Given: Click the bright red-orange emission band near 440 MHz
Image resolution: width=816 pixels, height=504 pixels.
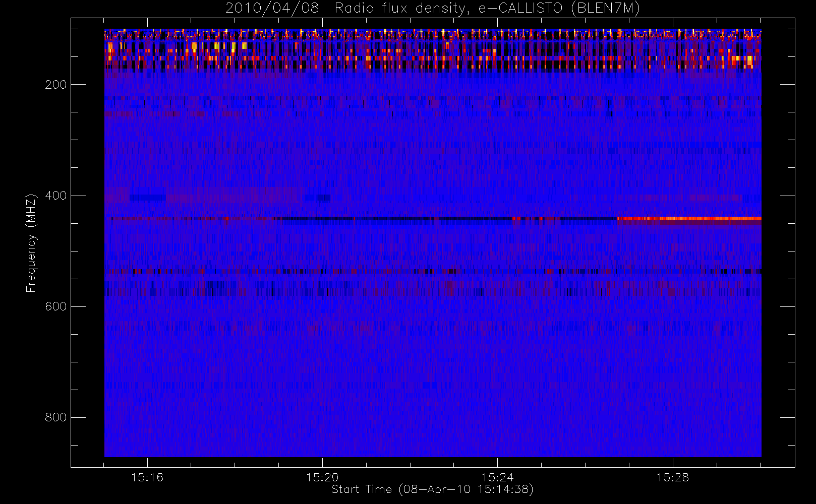Looking at the screenshot, I should point(689,219).
